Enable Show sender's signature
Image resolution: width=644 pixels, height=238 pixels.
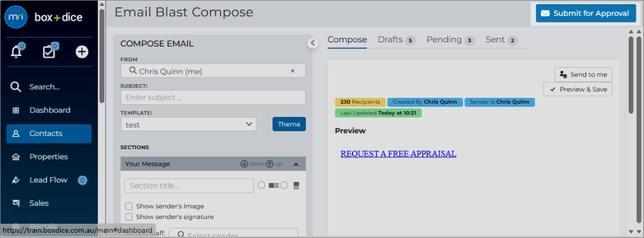[x=129, y=217]
